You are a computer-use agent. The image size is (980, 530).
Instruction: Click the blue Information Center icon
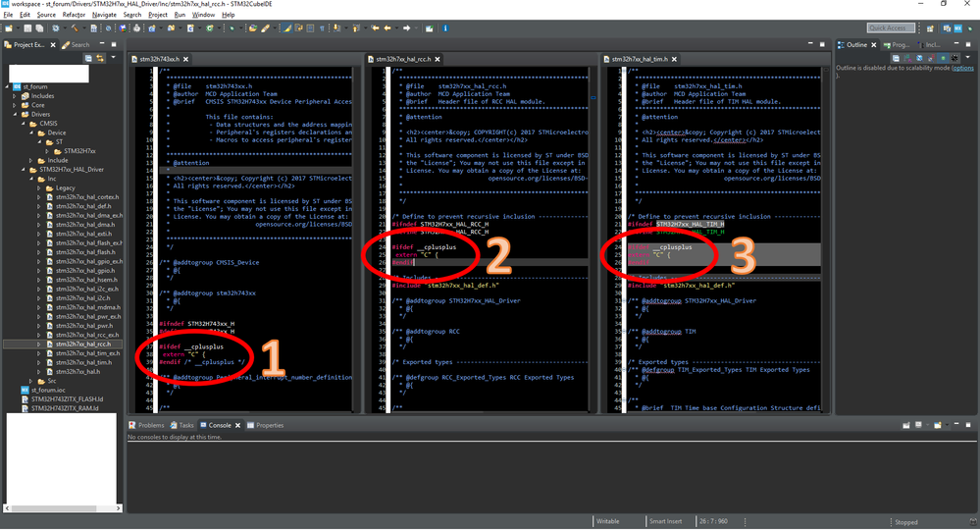tap(445, 28)
